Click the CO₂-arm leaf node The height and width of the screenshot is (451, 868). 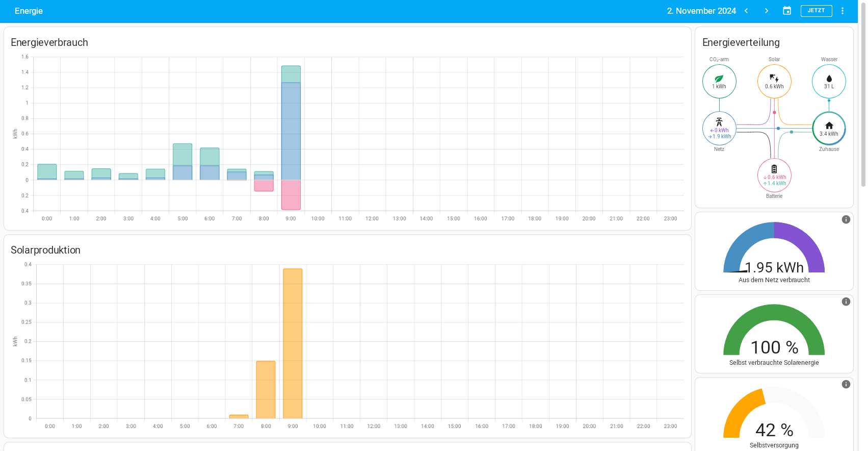coord(719,82)
